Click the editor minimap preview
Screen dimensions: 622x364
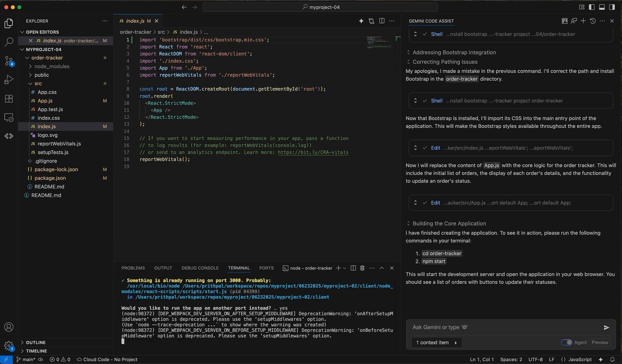(x=379, y=42)
